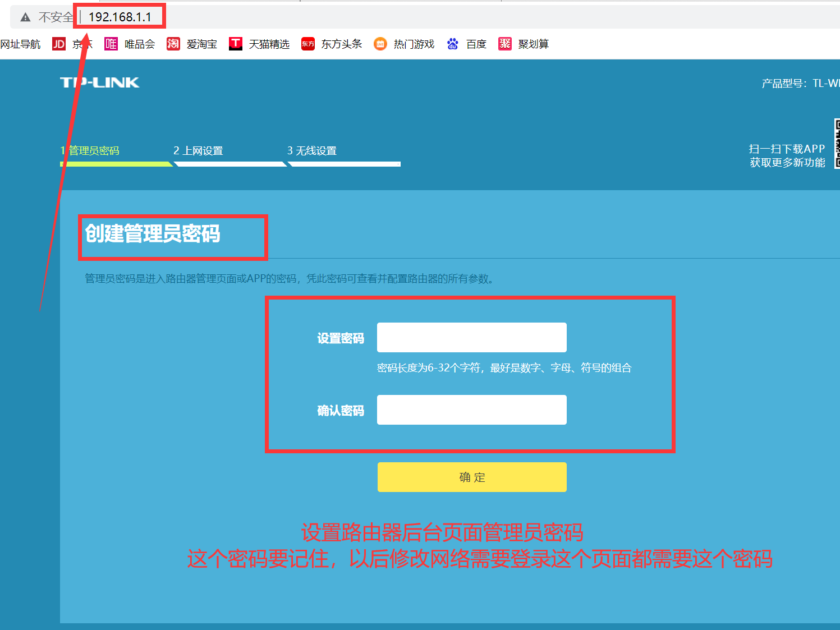This screenshot has width=840, height=630.
Task: Click the 不安全 security warning icon
Action: click(25, 16)
